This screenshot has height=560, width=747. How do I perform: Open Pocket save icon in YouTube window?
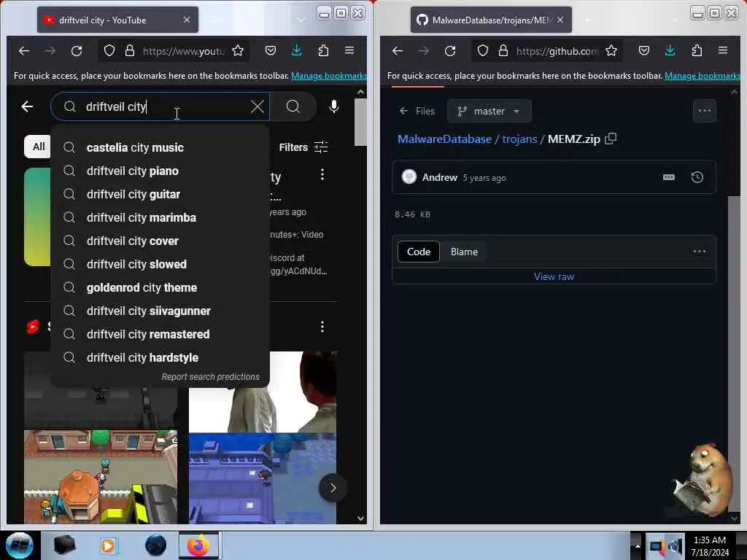271,50
